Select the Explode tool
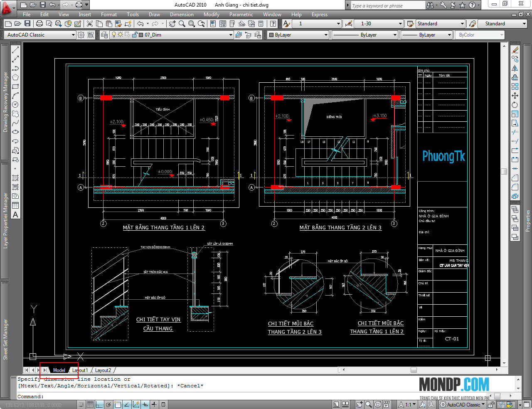532x409 pixels. (515, 196)
